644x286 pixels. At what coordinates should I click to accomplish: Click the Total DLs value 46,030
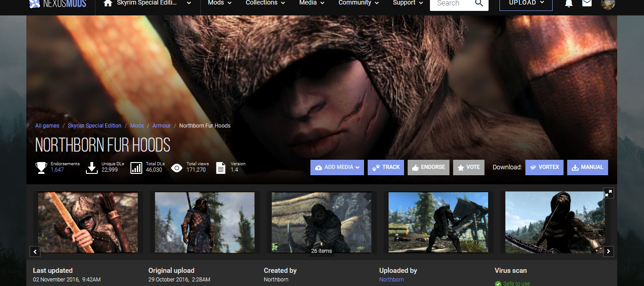tap(154, 170)
